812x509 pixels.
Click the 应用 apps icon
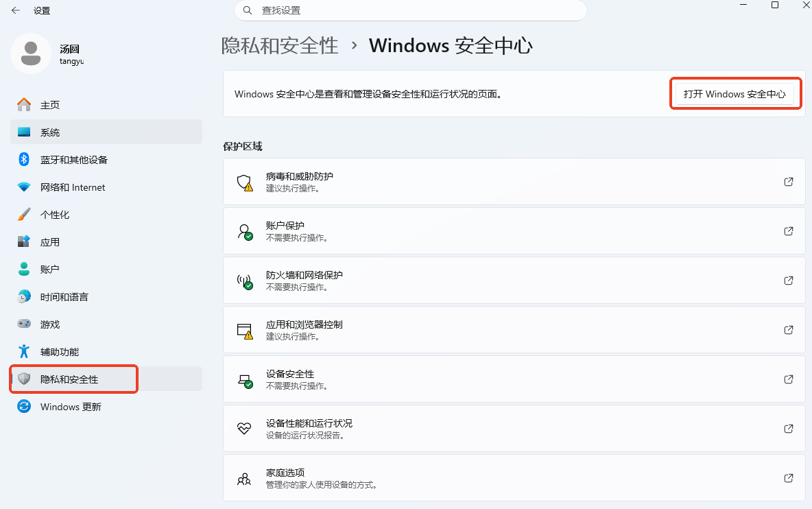click(x=24, y=242)
